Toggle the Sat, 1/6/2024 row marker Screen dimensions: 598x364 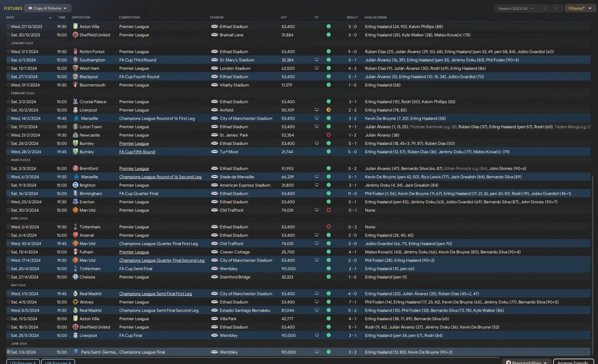pos(8,352)
